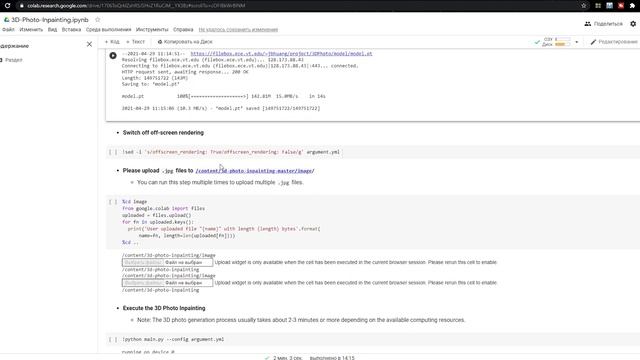
Task: Click the browser address bar URL
Action: 136,6
